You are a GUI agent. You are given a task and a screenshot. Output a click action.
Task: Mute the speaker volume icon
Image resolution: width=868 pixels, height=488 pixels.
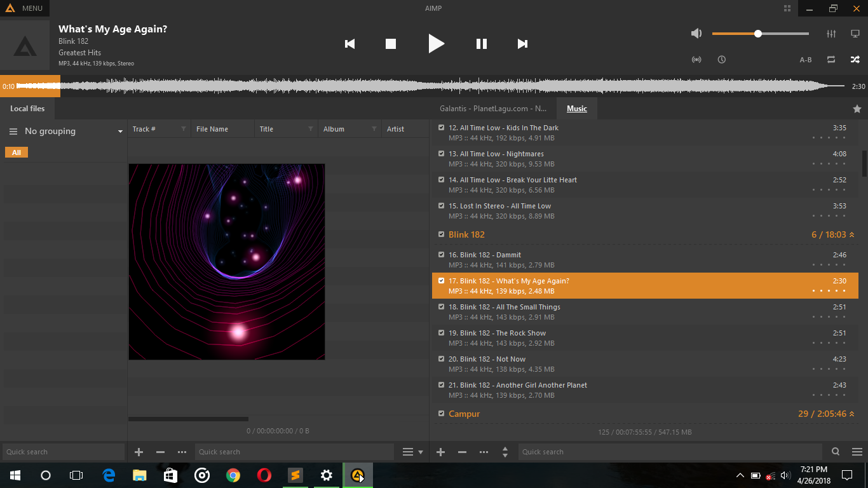(696, 34)
